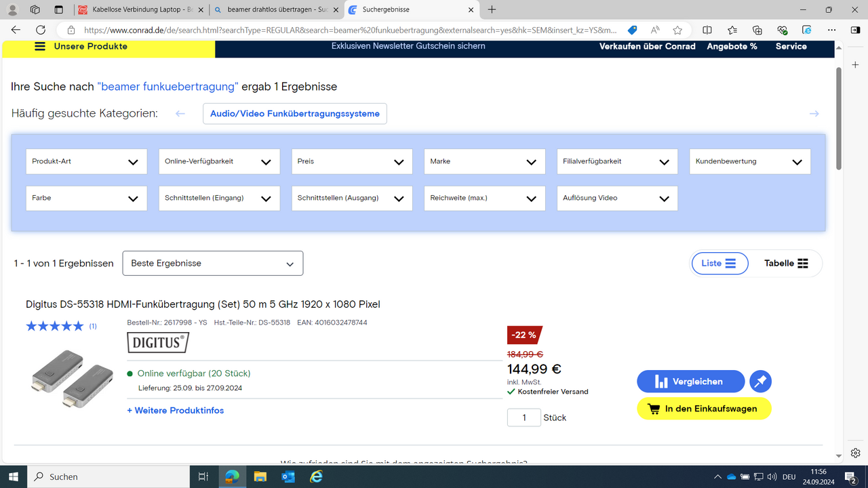The width and height of the screenshot is (868, 488).
Task: Open Windows Start menu
Action: click(13, 476)
